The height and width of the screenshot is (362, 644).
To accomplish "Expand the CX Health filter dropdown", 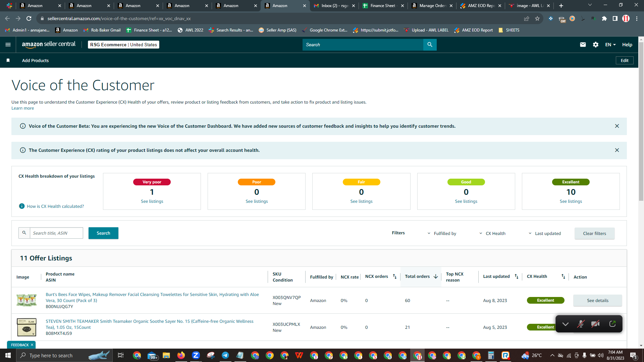I will 492,233.
